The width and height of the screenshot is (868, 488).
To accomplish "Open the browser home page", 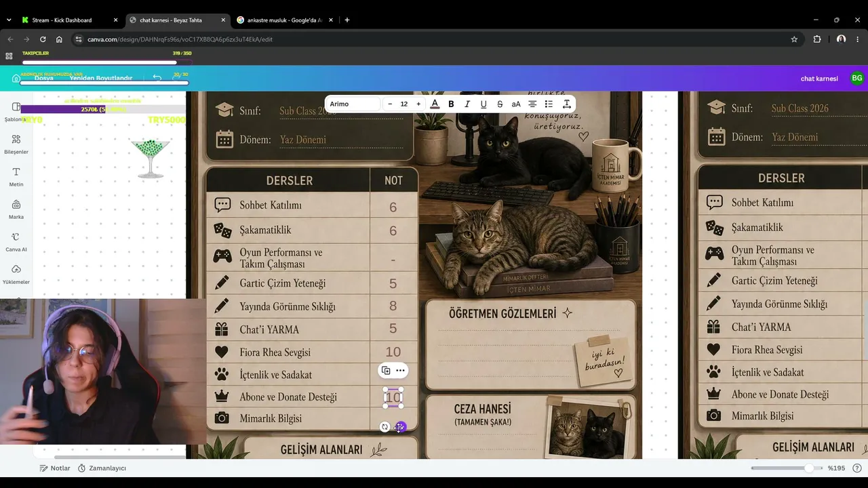I will click(59, 39).
